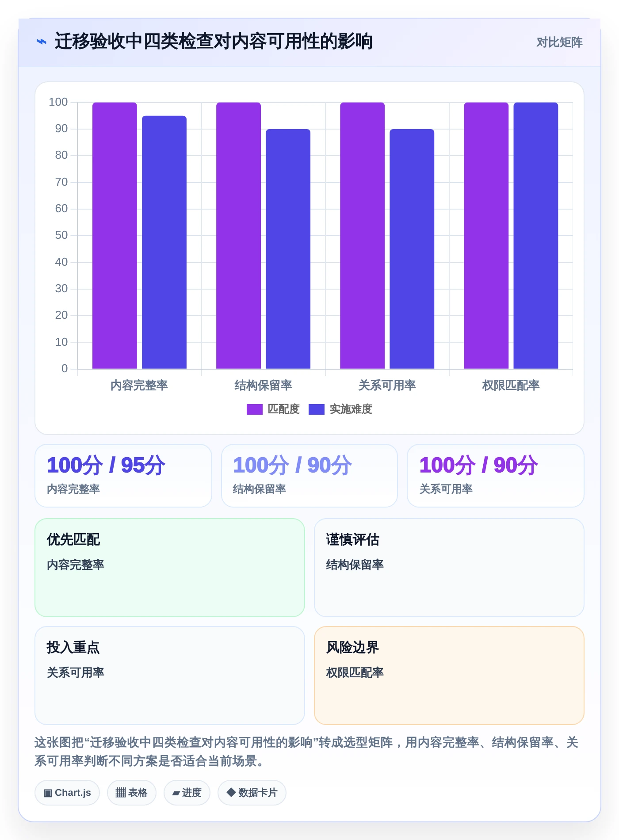Click the 权限匹配率 x-axis label

click(511, 385)
